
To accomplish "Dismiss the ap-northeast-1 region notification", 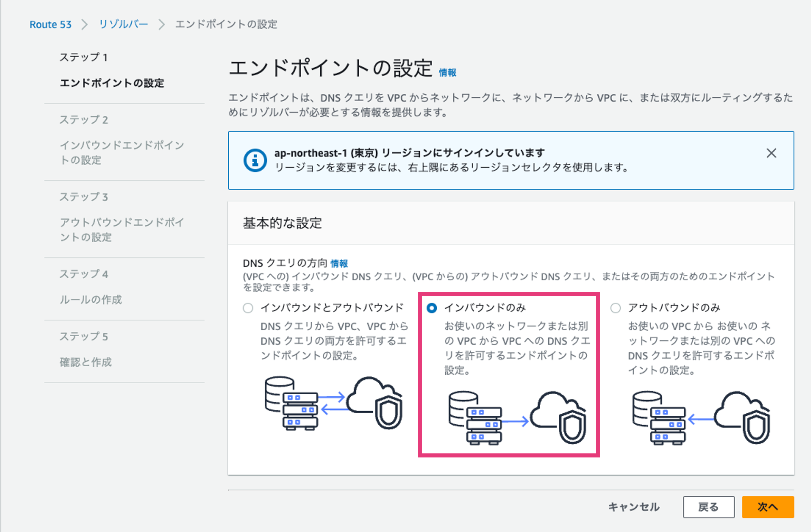I will point(771,153).
